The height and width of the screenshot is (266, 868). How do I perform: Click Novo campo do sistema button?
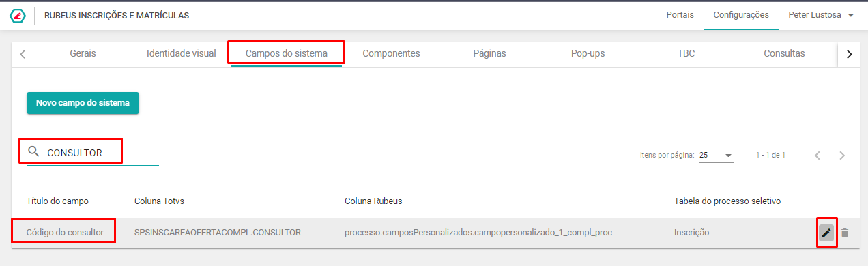[83, 103]
